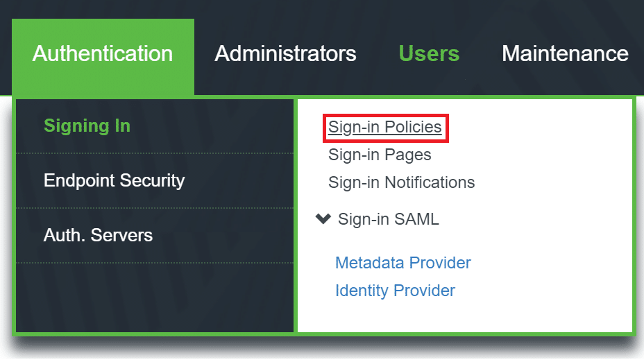Choose the Signing In submenu category

[87, 126]
